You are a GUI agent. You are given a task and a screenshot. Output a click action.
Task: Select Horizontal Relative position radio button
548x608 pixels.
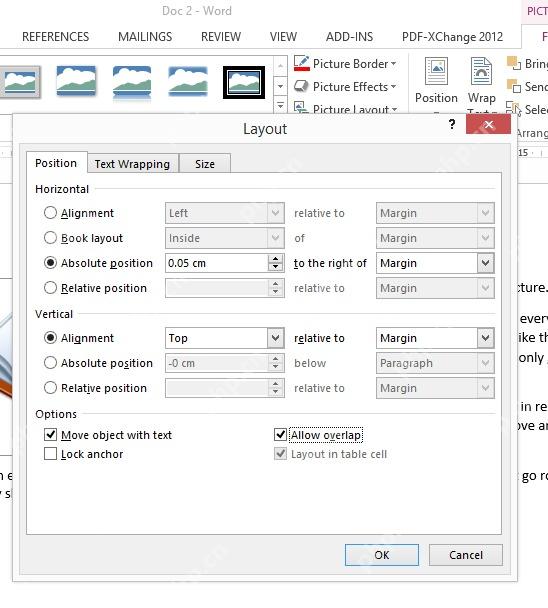[x=50, y=288]
